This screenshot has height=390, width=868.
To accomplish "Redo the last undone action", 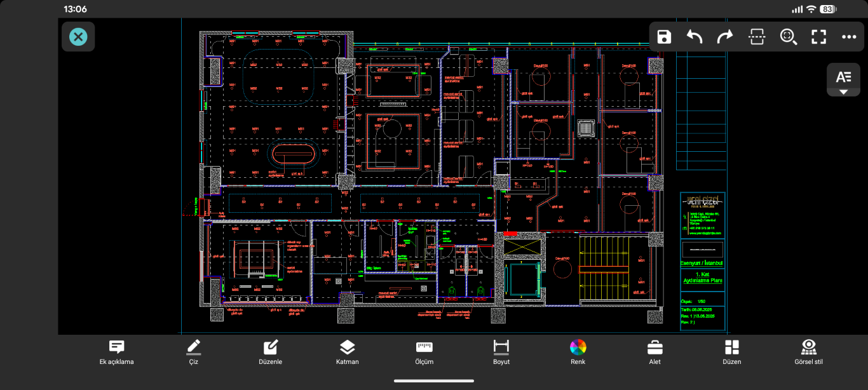I will (x=725, y=37).
